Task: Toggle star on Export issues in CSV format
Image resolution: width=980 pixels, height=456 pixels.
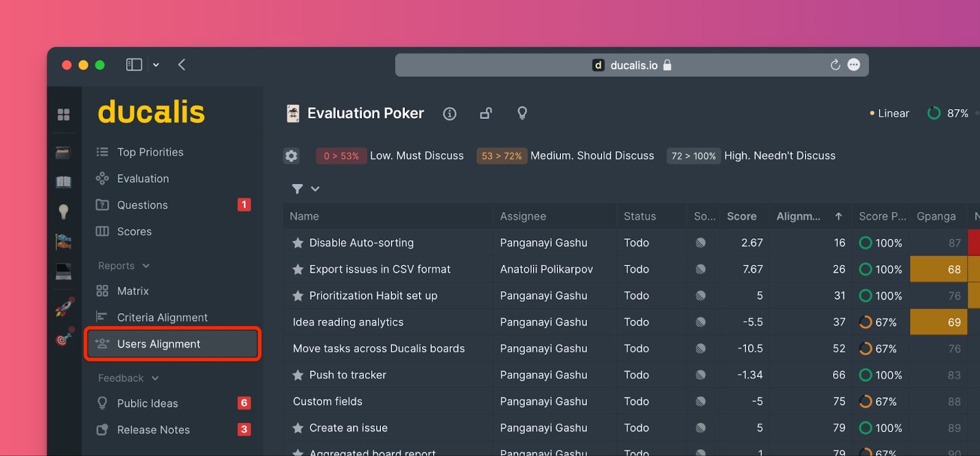Action: pos(298,269)
